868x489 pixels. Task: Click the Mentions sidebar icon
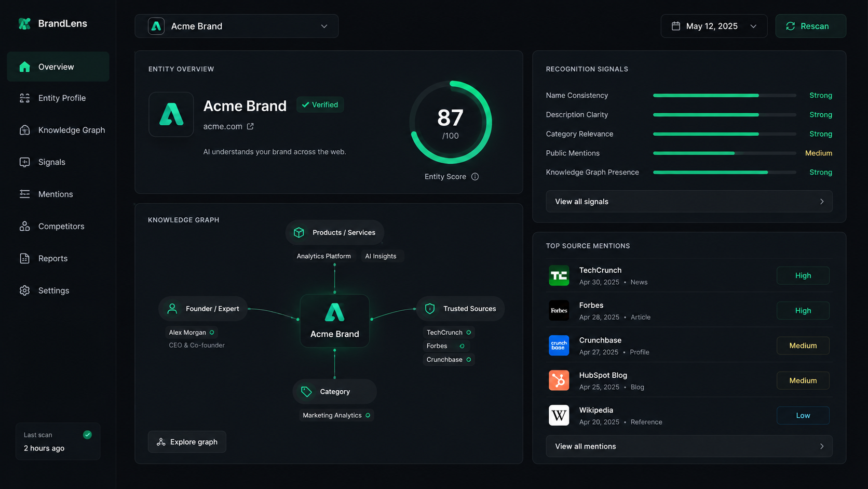pyautogui.click(x=24, y=194)
